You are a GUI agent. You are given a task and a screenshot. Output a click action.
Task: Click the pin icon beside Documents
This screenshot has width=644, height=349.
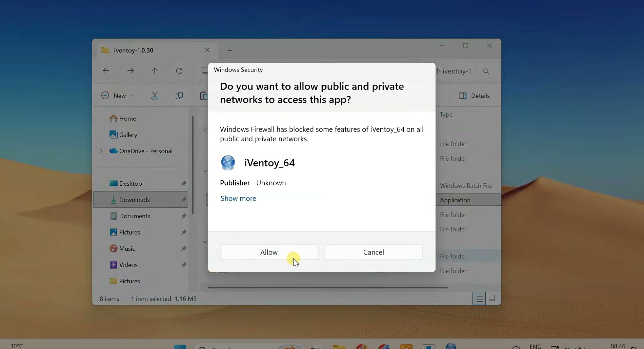[x=184, y=216]
